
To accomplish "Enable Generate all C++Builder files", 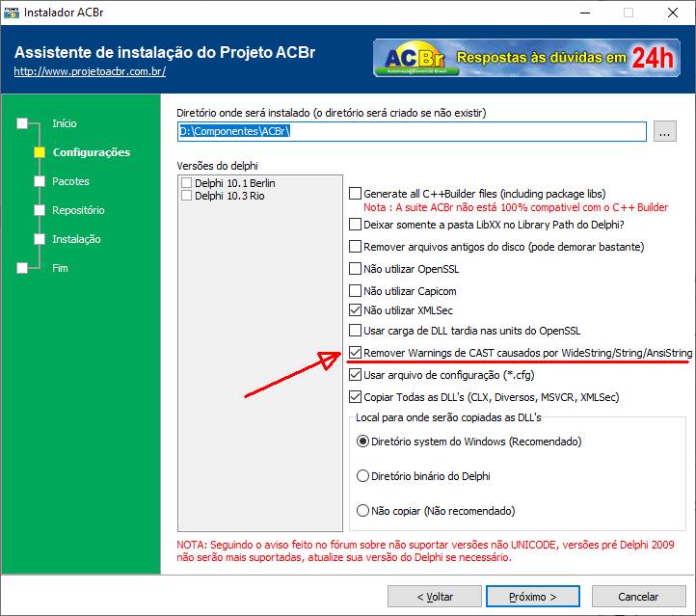I will pyautogui.click(x=355, y=194).
